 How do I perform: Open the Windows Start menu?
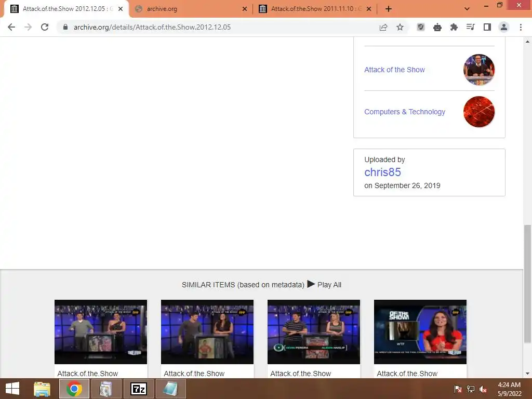12,389
